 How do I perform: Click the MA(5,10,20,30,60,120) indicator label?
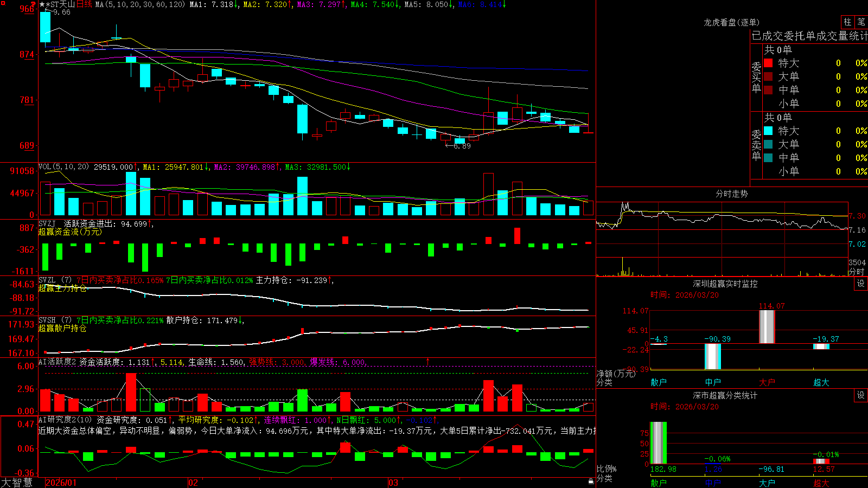tap(140, 4)
